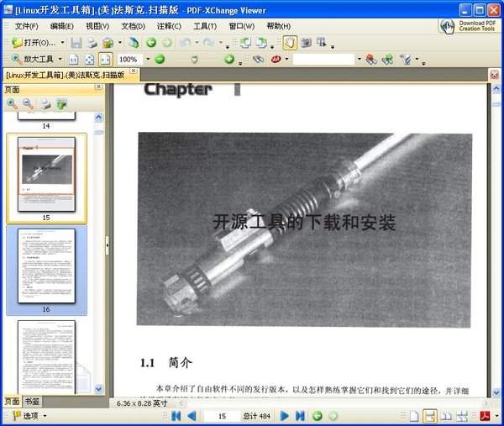Open the 帮助(H) menu
504x426 pixels.
279,26
